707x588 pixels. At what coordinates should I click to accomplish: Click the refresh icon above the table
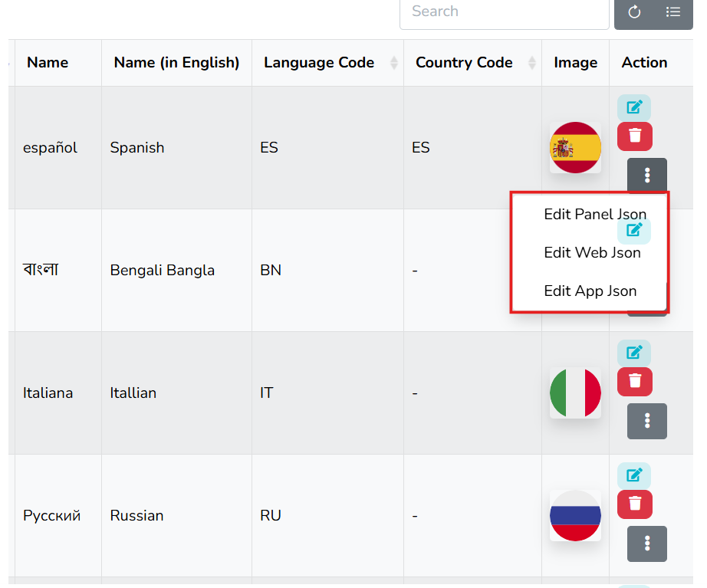click(634, 12)
